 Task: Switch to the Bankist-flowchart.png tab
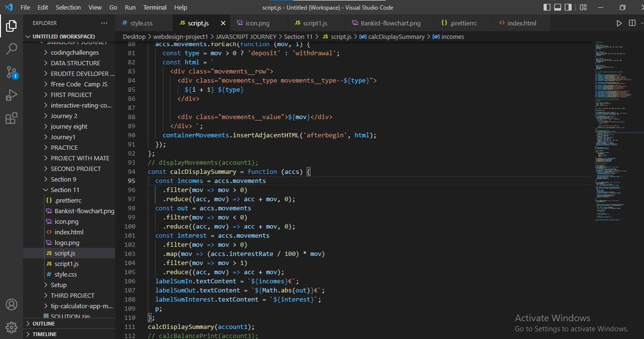click(390, 23)
